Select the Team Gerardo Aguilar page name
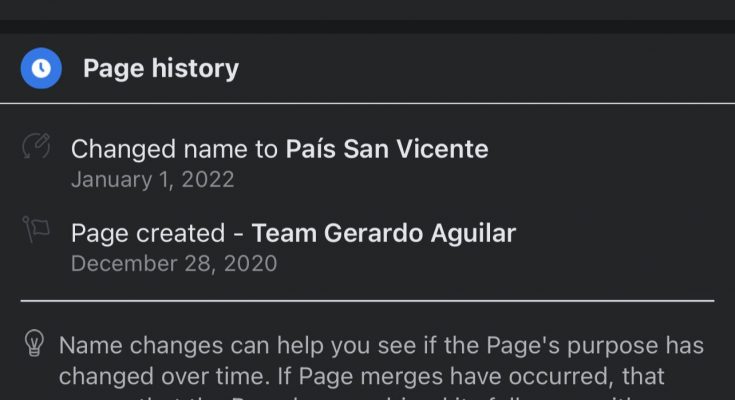Screen dimensions: 735x400 click(383, 233)
